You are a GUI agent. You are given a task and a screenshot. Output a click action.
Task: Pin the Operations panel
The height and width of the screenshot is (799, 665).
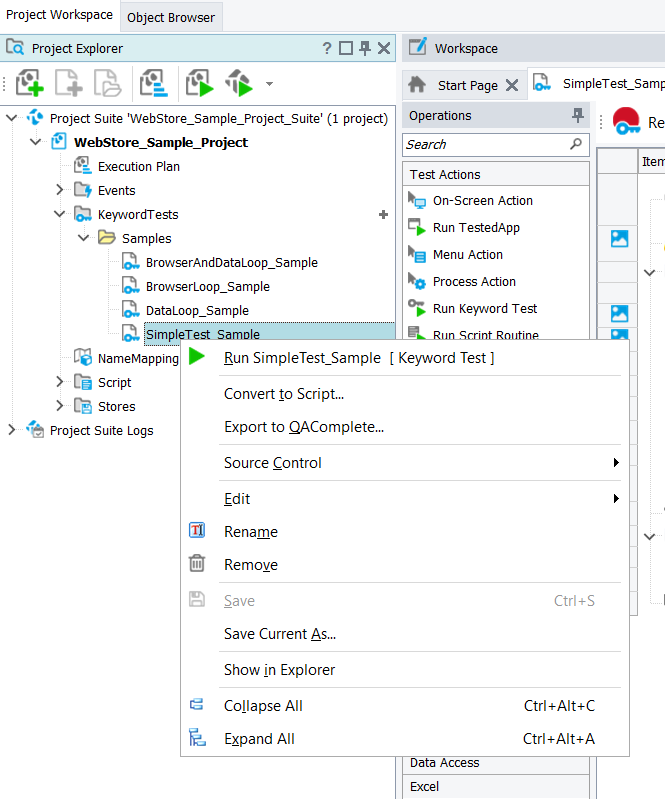coord(577,115)
